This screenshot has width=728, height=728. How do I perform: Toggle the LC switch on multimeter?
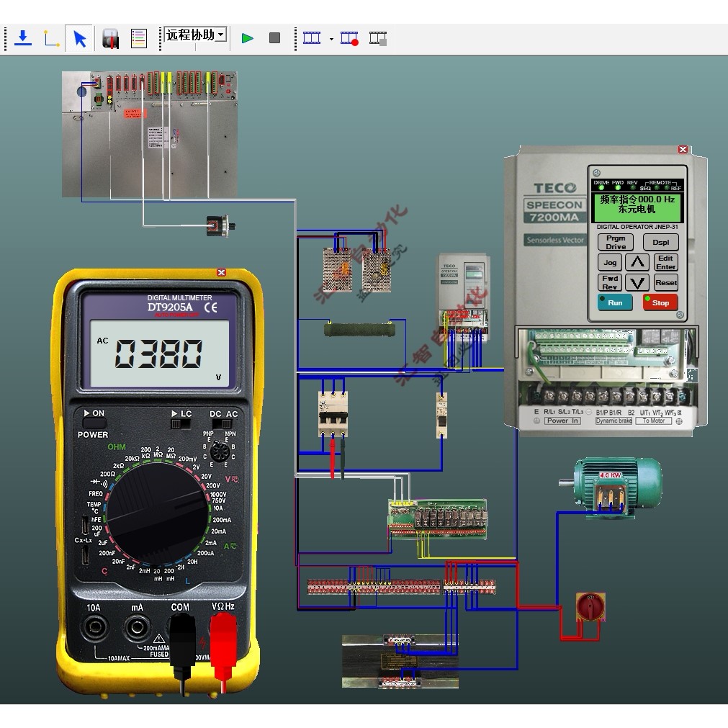point(180,424)
